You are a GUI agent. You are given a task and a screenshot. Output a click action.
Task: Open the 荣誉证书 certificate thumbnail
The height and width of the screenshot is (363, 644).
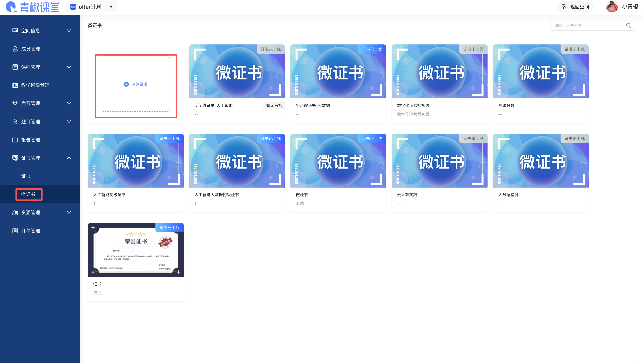[136, 250]
